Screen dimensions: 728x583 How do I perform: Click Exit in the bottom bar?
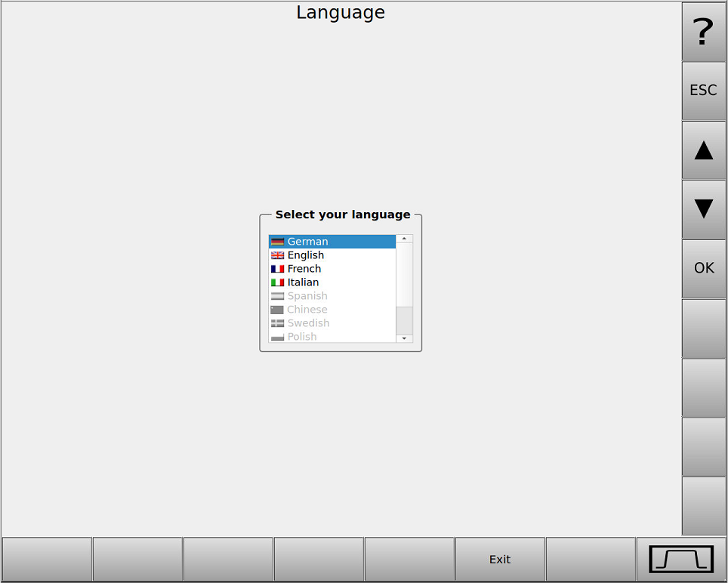499,560
